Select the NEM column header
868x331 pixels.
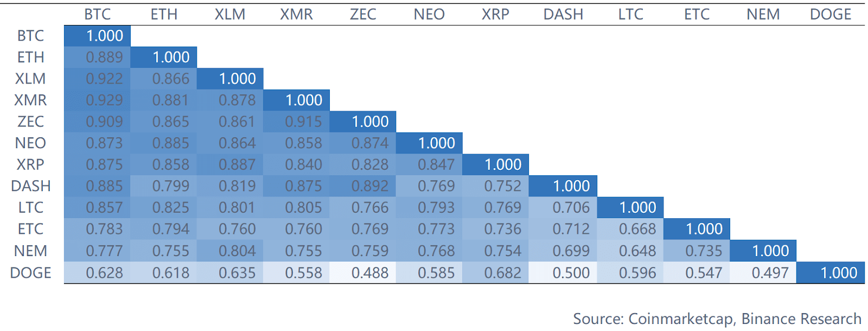[763, 14]
